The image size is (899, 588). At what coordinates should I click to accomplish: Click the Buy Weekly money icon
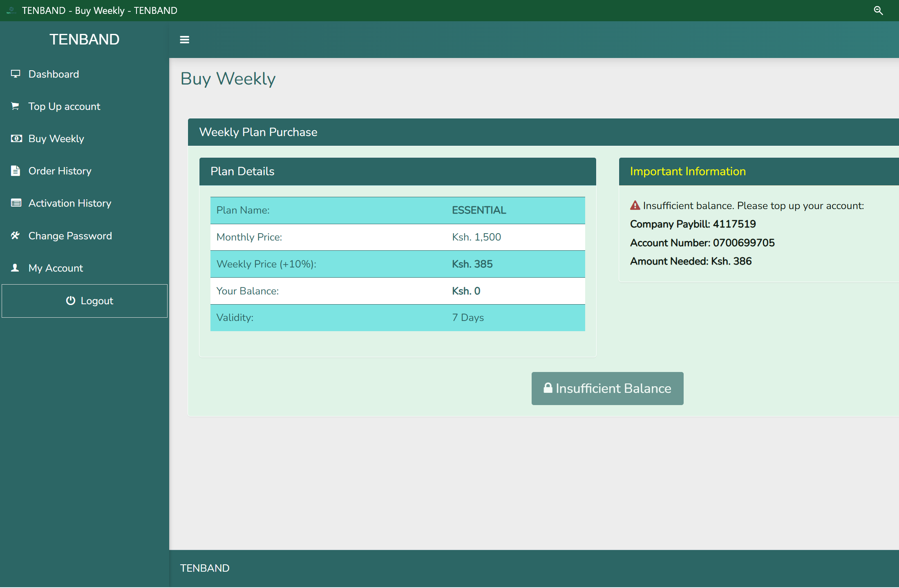[16, 138]
